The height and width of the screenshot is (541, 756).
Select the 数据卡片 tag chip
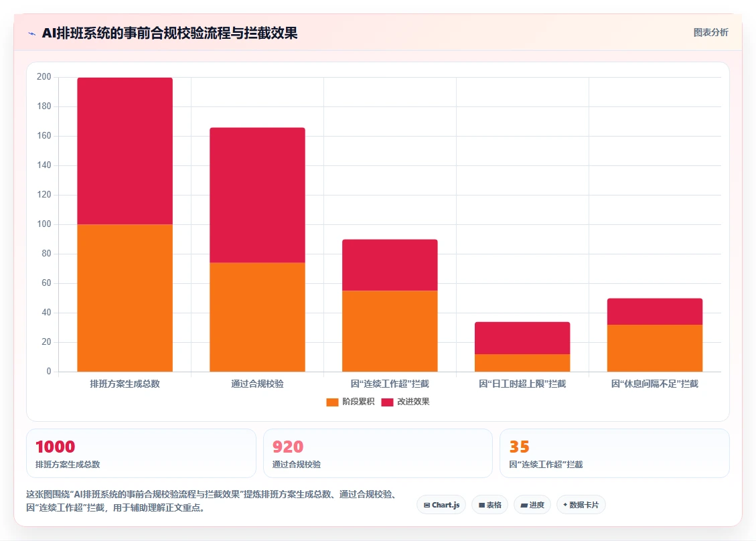[x=581, y=505]
